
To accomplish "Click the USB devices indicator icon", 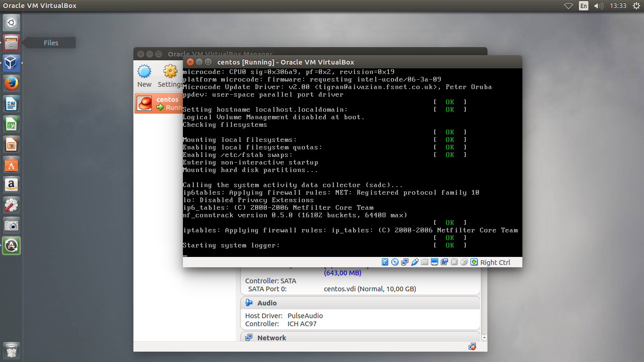I will click(415, 262).
